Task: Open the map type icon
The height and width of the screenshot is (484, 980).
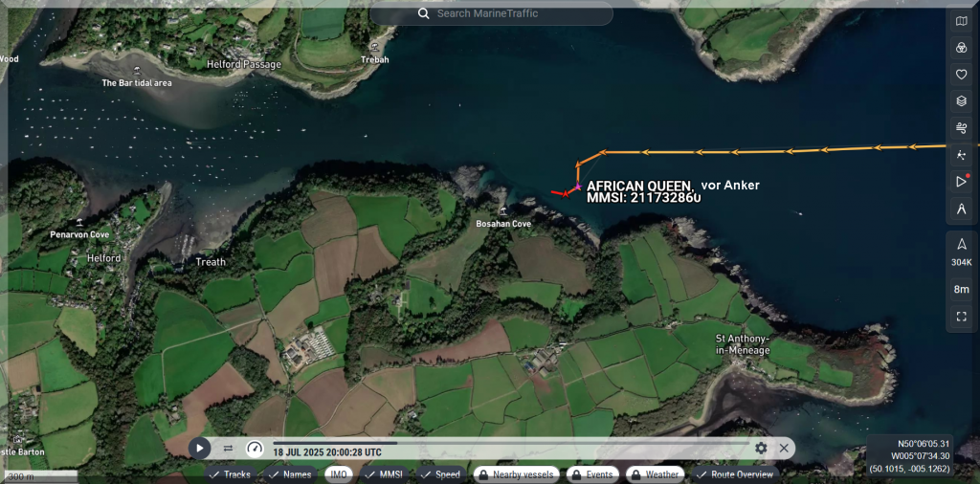Action: [x=962, y=21]
